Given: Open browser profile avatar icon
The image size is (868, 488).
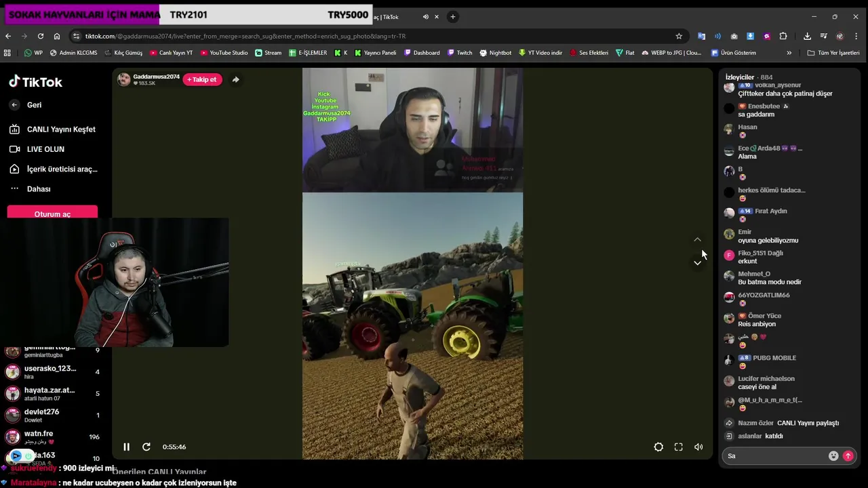Looking at the screenshot, I should (840, 36).
